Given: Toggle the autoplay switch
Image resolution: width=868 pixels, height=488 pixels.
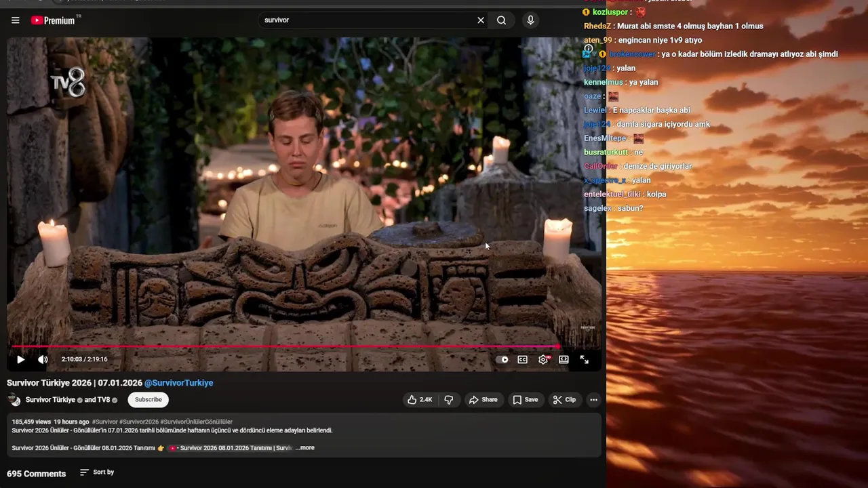Looking at the screenshot, I should pyautogui.click(x=502, y=360).
